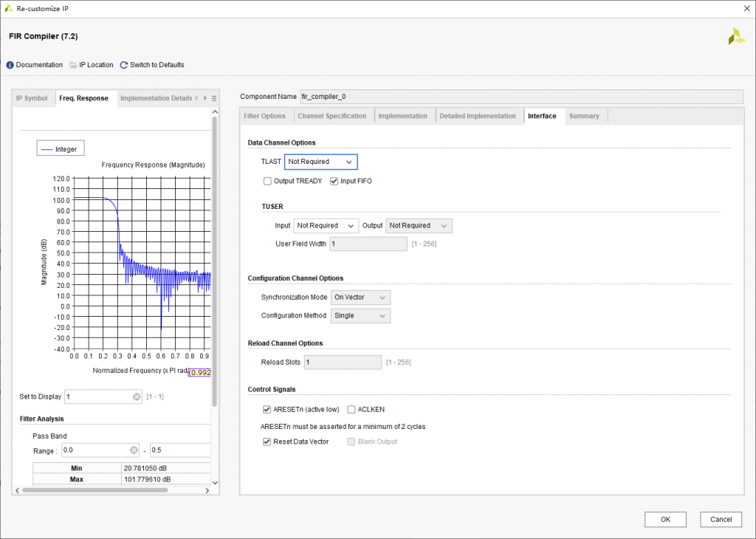Open the left panel tab list menu icon
This screenshot has width=756, height=539.
coord(214,98)
